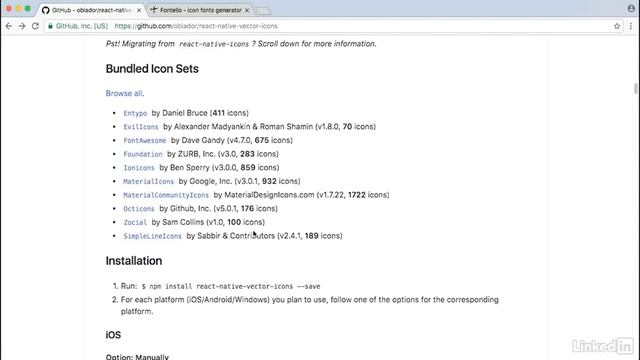Follow the FontAwesome link
Screen dimensions: 640x360
(x=145, y=140)
